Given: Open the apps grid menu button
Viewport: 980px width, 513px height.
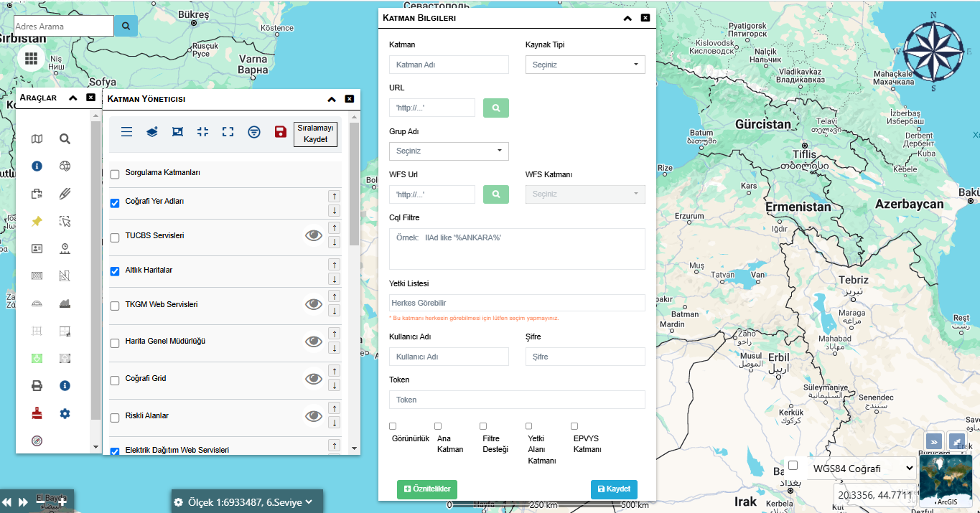Looking at the screenshot, I should [x=31, y=58].
